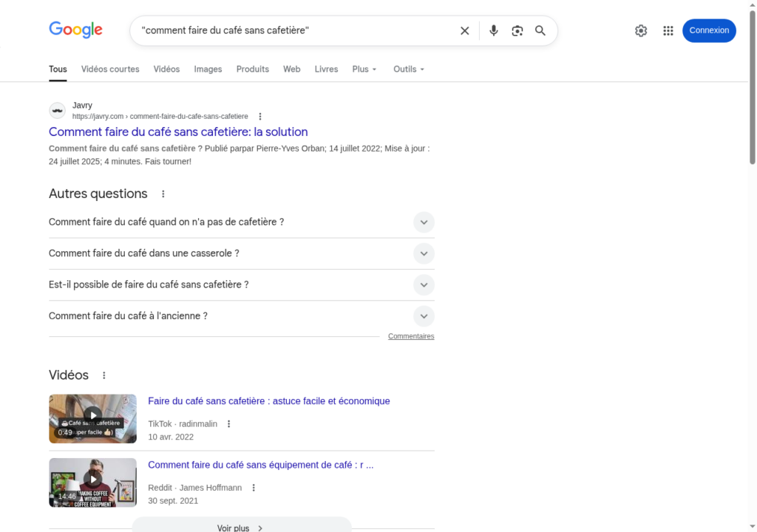Viewport: 757px width, 532px height.
Task: Switch to the Images tab
Action: (208, 69)
